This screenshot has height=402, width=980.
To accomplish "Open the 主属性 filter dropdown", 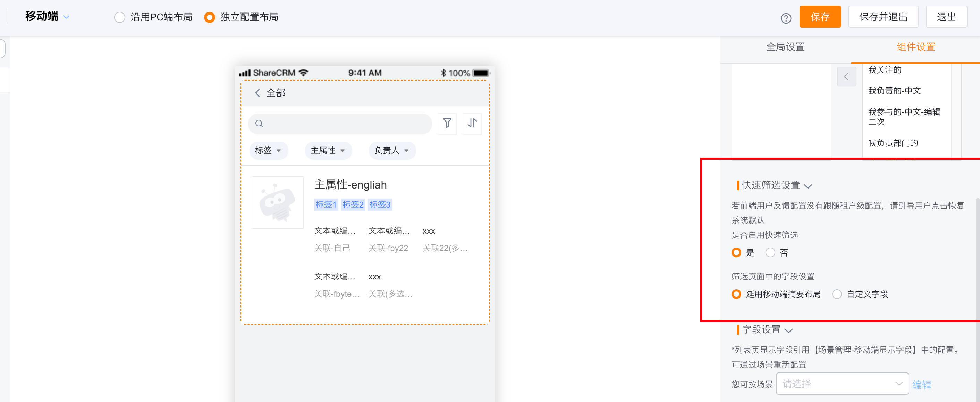I will tap(328, 150).
